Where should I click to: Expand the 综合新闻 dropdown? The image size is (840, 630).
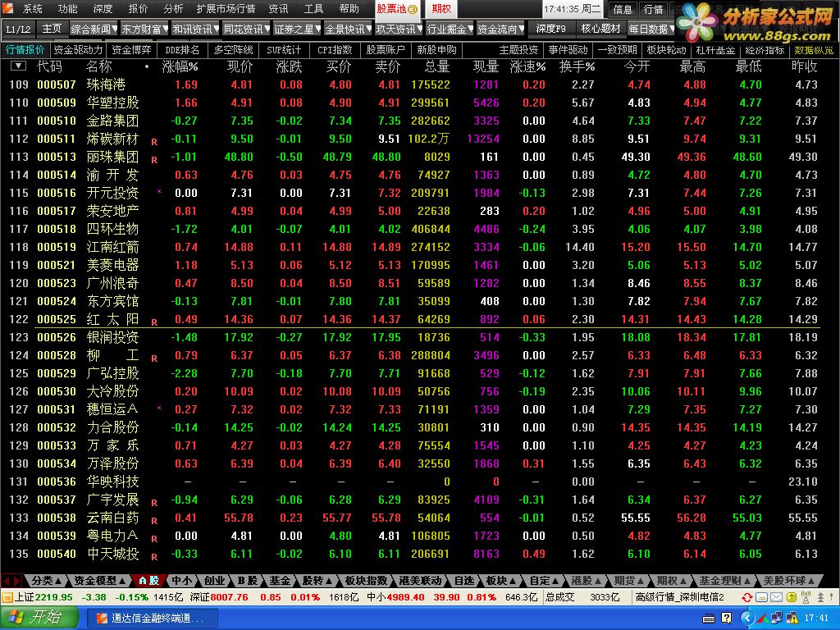pos(114,29)
